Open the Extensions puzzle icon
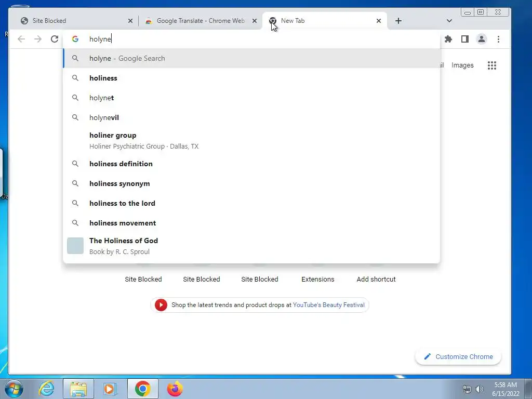The height and width of the screenshot is (399, 532). (x=448, y=39)
